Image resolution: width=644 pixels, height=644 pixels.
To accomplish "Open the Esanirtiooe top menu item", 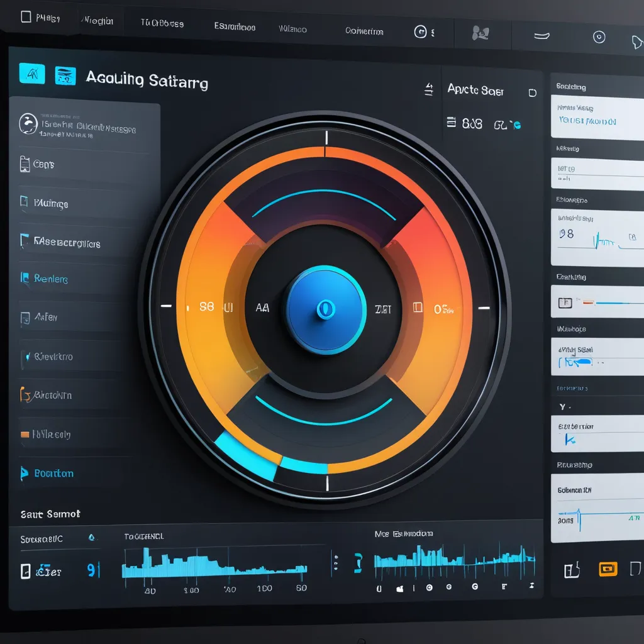I will 235,26.
